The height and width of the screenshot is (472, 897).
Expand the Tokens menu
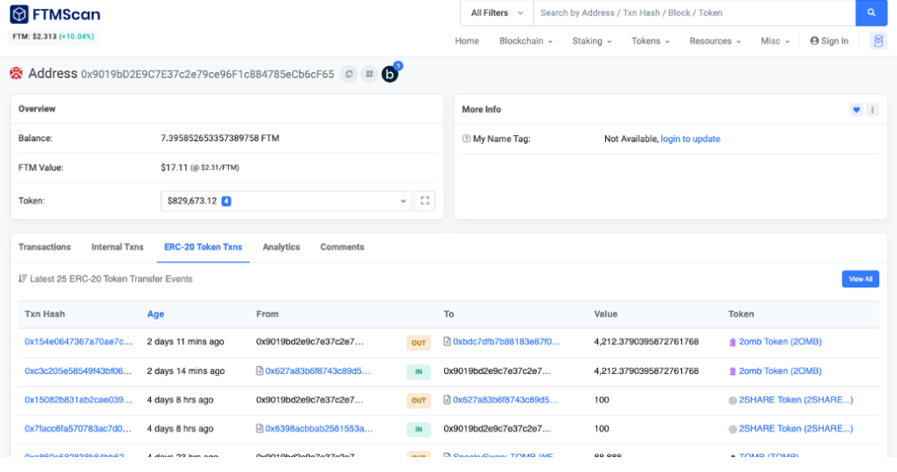click(x=650, y=41)
